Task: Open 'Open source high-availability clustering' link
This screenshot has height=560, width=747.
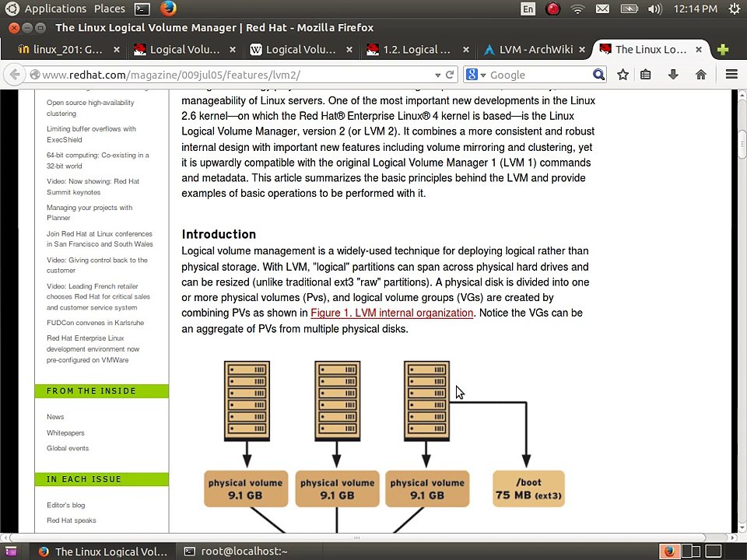Action: [90, 108]
